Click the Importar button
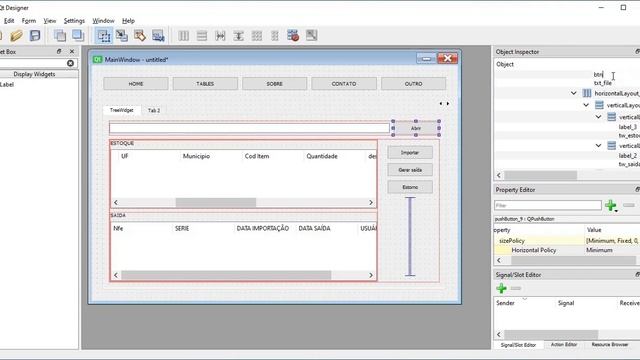640x360 pixels. pyautogui.click(x=410, y=153)
